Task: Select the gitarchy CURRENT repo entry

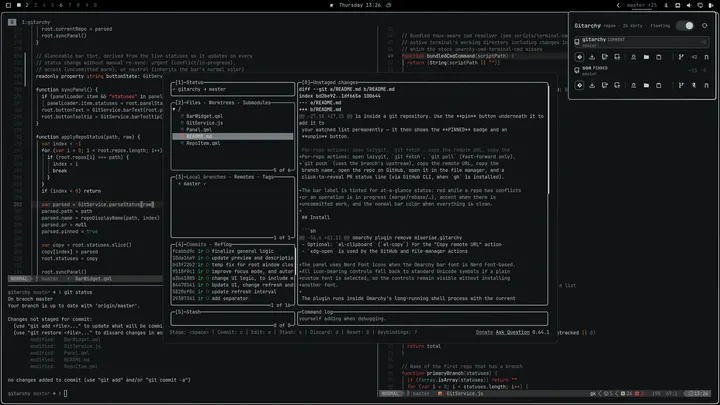Action: tap(641, 42)
